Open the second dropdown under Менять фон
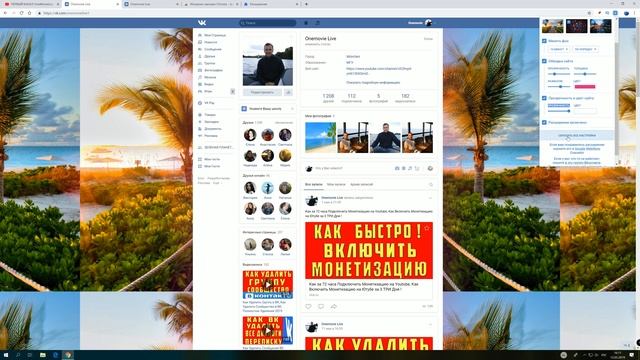 coord(586,49)
